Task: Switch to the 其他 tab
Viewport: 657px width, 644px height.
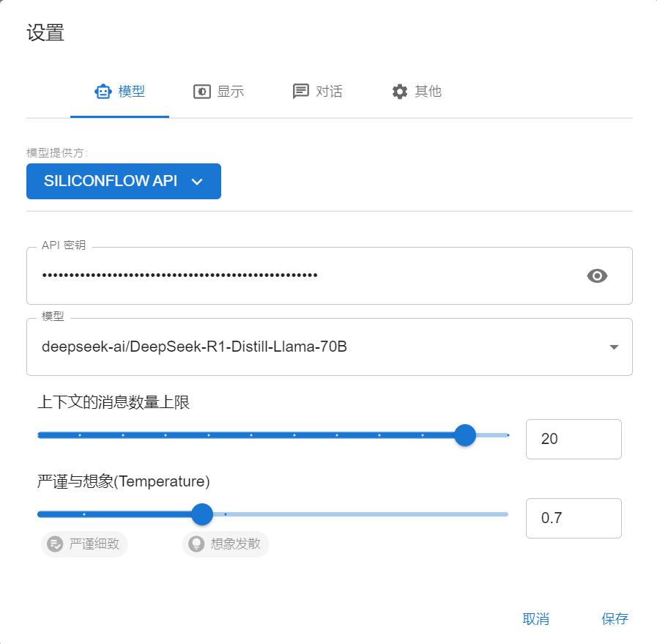Action: pos(417,92)
